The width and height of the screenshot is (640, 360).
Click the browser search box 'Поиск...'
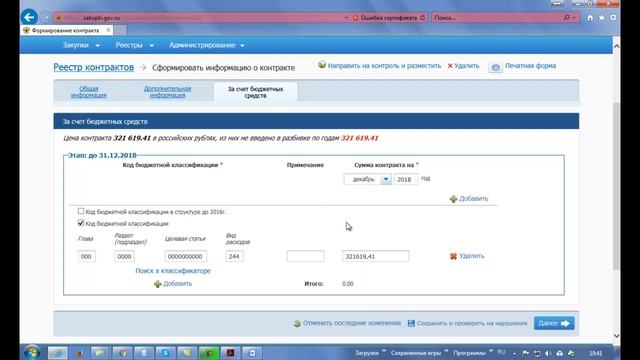[497, 18]
